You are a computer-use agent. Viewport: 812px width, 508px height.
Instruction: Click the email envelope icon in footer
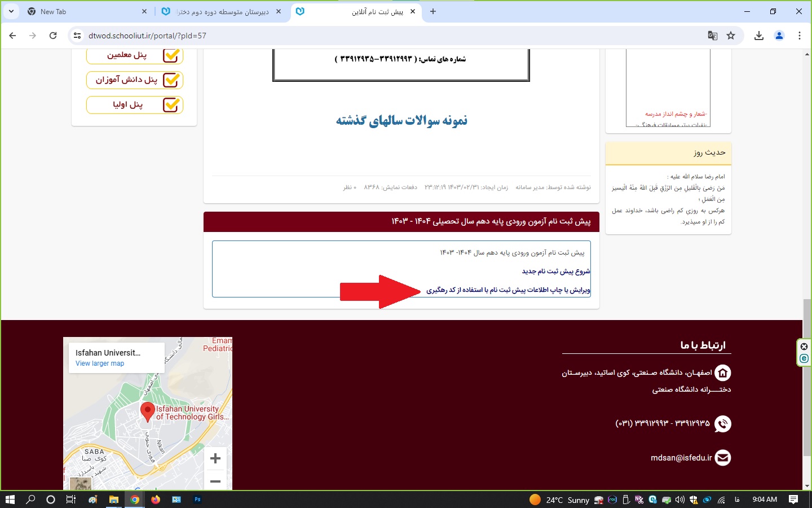722,458
